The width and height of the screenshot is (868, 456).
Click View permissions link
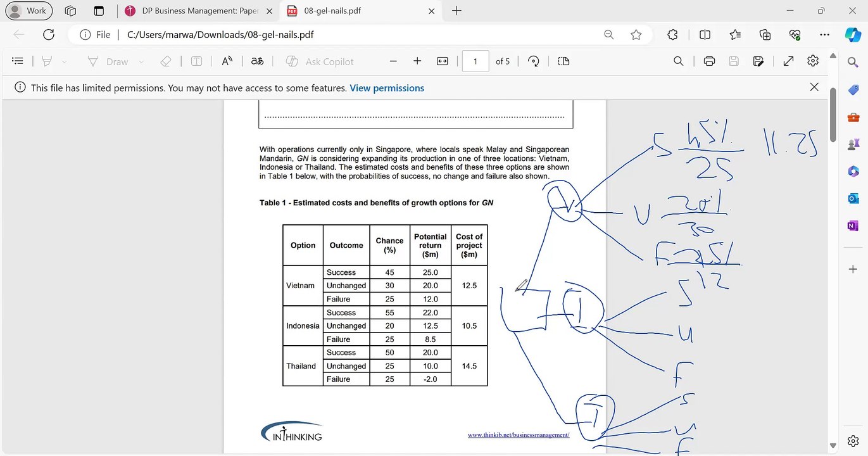tap(387, 88)
